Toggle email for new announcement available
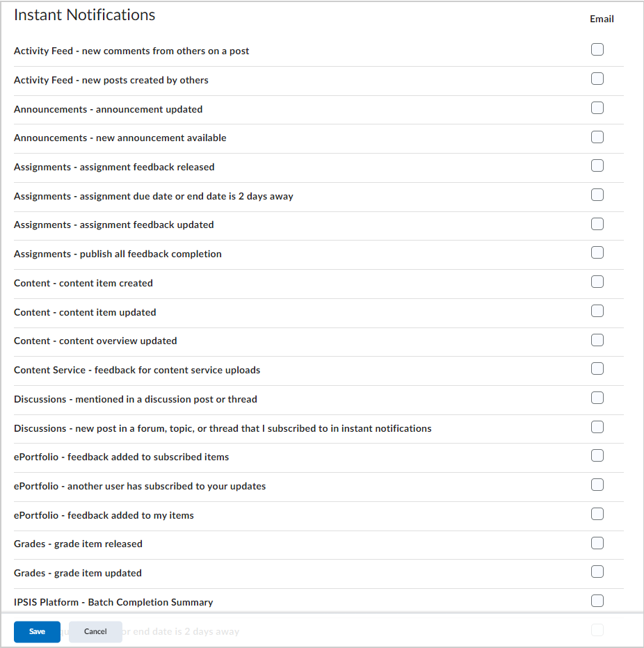This screenshot has width=644, height=648. pos(597,136)
